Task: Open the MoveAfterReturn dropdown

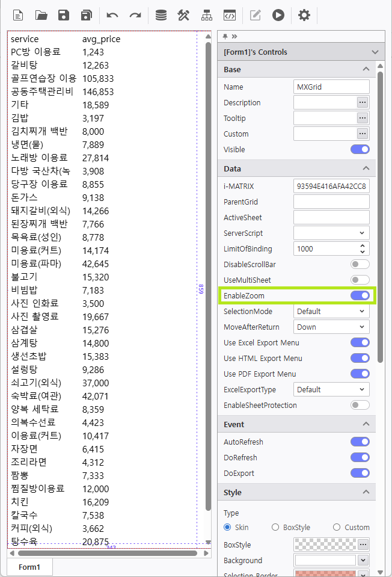Action: click(331, 327)
